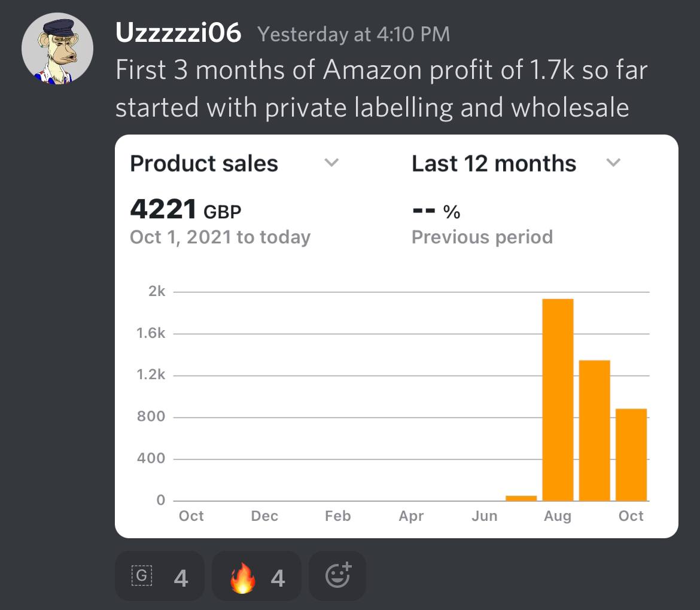This screenshot has width=700, height=610.
Task: Select the Last 12 months period label
Action: click(x=494, y=163)
